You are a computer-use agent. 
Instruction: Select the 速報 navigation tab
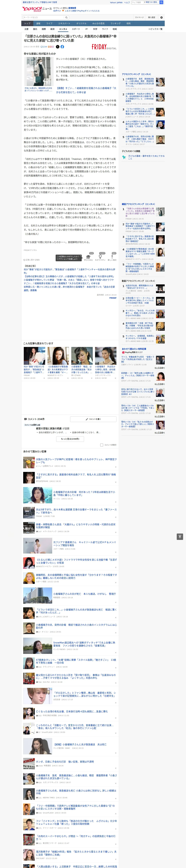click(38, 24)
